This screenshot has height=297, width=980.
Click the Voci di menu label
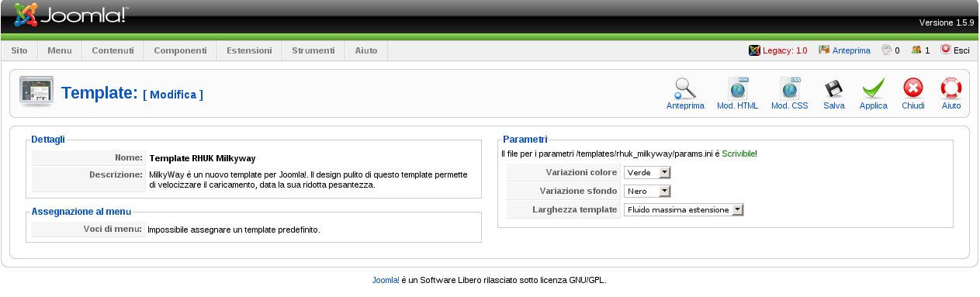point(113,230)
